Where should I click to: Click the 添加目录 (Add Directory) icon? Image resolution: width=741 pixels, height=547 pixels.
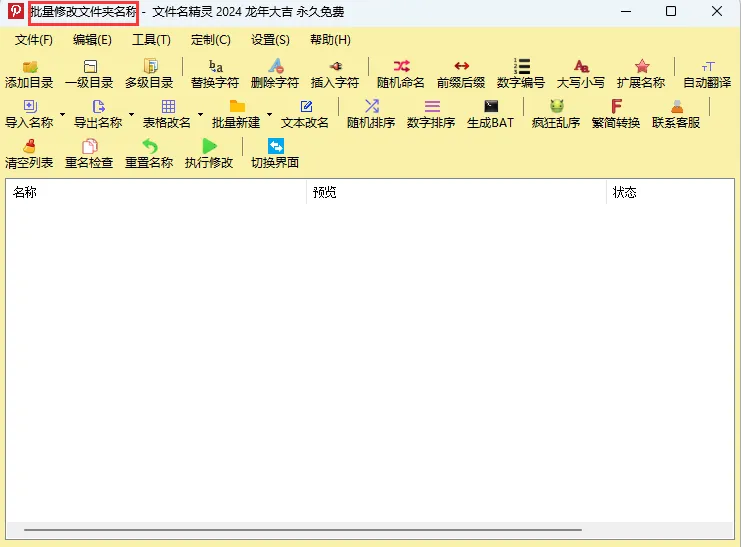(x=29, y=73)
